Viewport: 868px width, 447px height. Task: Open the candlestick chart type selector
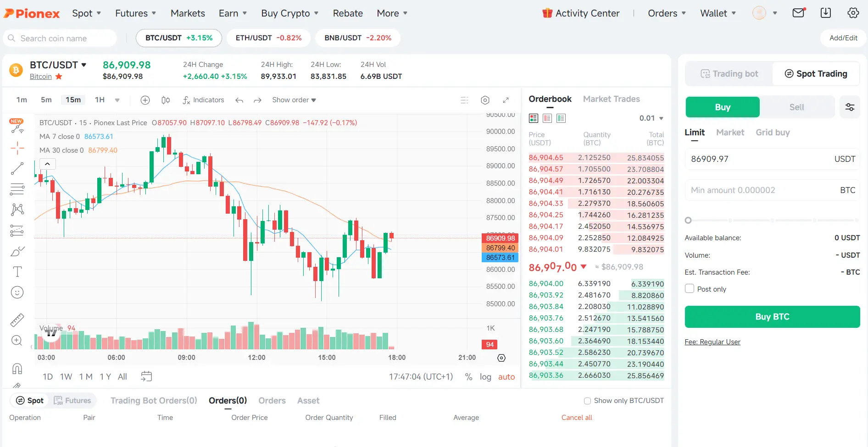pos(166,100)
